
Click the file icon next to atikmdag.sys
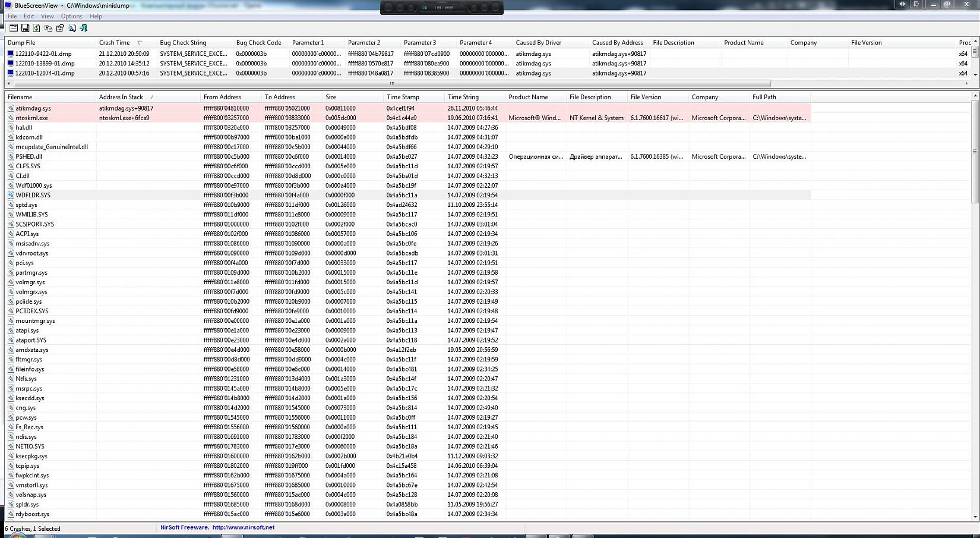click(x=11, y=108)
